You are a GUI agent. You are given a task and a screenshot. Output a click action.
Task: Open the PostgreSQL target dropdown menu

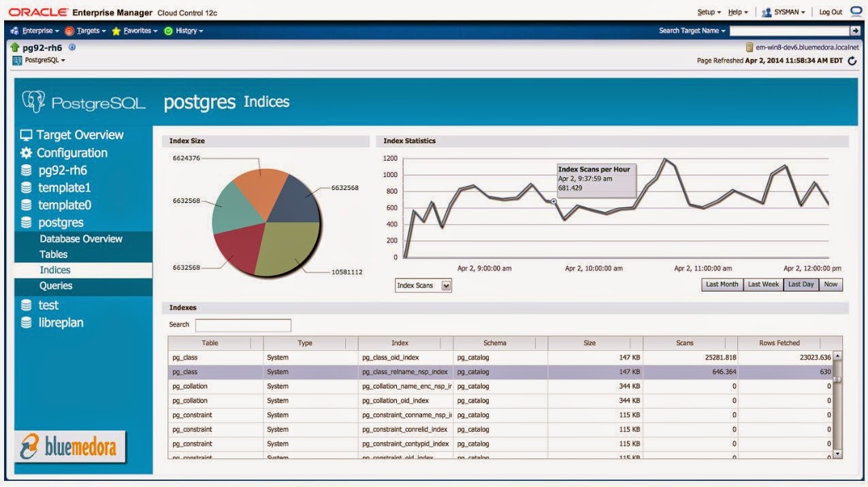(x=45, y=61)
